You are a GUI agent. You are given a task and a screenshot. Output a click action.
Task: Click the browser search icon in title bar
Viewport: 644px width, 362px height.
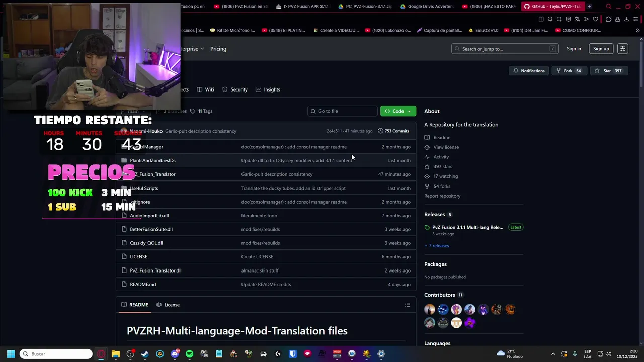(x=608, y=7)
